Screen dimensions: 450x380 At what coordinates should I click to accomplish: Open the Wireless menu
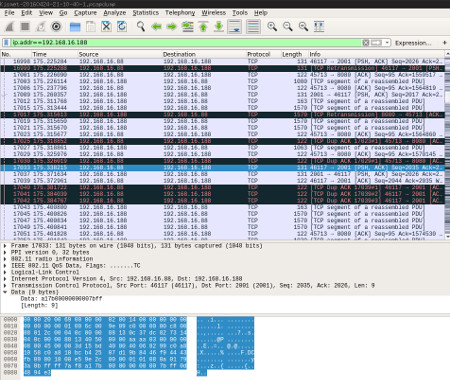[x=214, y=13]
